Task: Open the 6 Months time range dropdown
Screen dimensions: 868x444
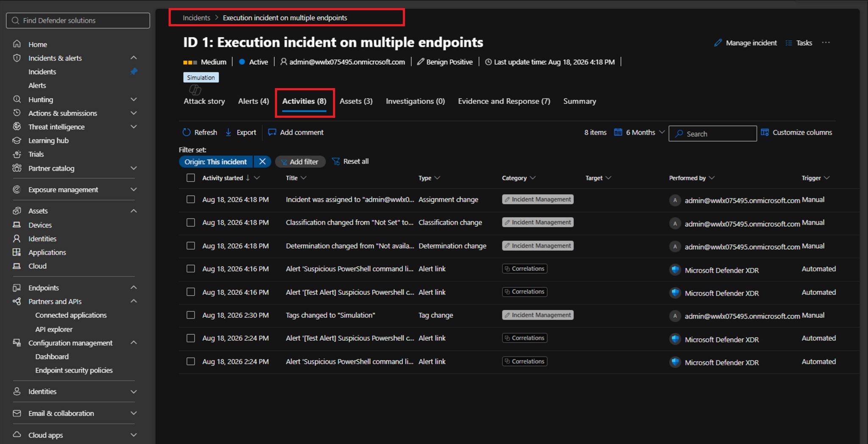Action: [x=639, y=132]
